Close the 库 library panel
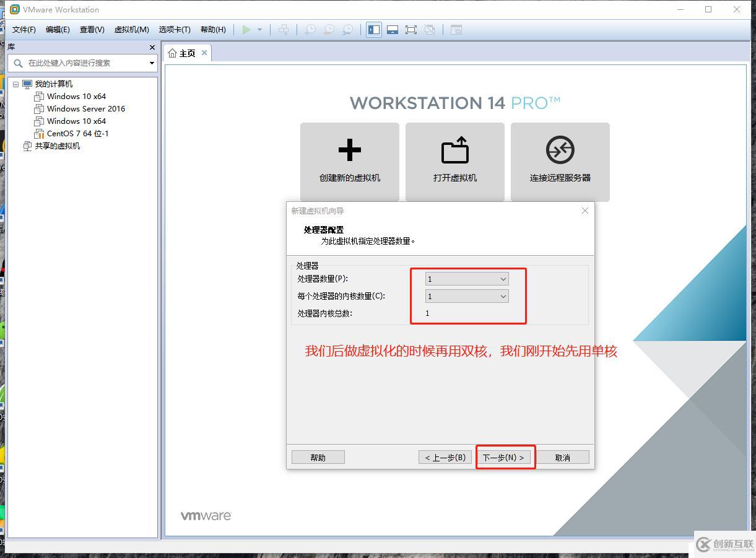 pos(152,47)
